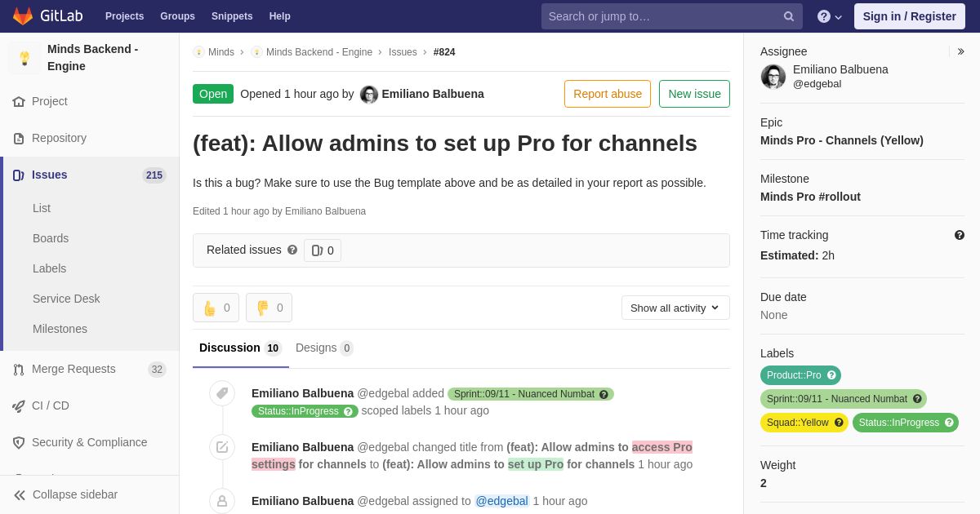Collapse the right sidebar with the chevron
Image resolution: width=980 pixels, height=514 pixels.
[960, 51]
